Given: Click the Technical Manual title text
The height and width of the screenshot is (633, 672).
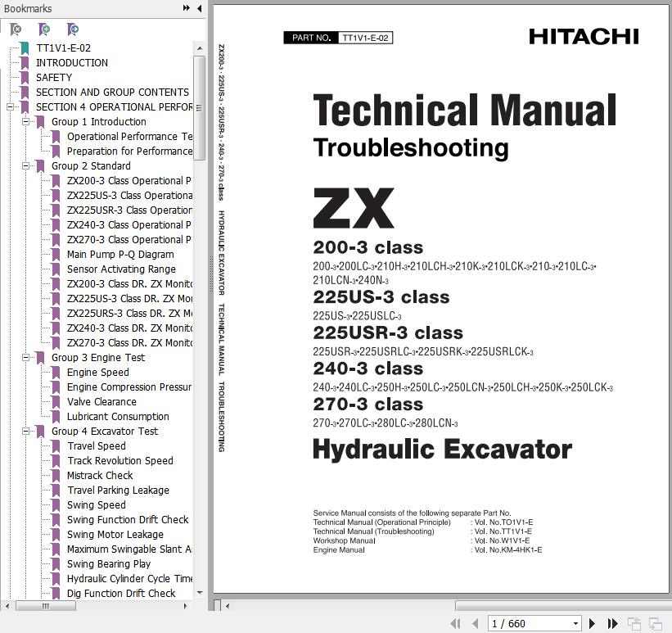Looking at the screenshot, I should 465,111.
